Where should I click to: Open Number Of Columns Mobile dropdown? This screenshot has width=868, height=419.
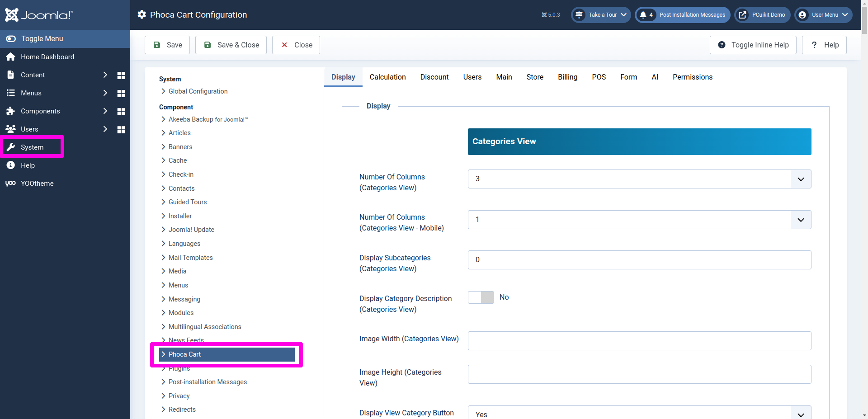639,220
